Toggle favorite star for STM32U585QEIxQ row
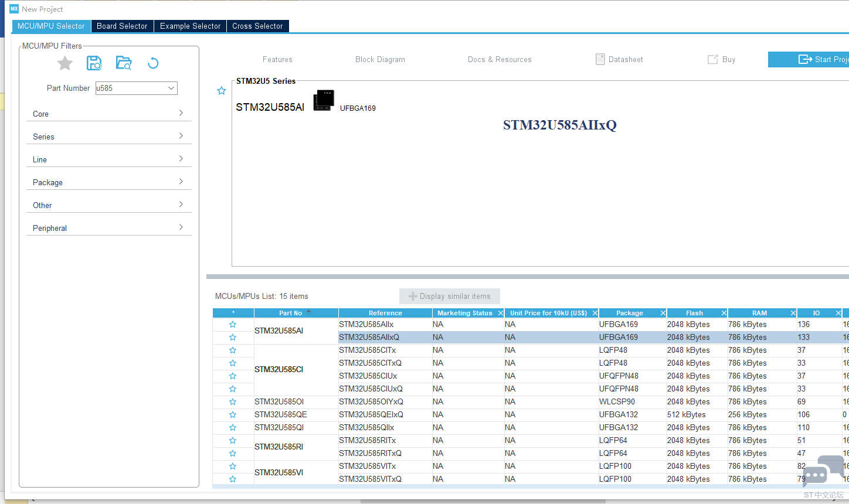Image resolution: width=849 pixels, height=504 pixels. [x=233, y=415]
